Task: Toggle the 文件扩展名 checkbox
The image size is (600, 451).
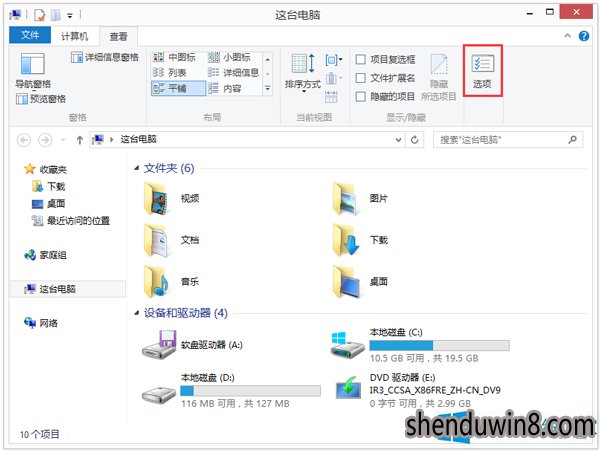Action: point(360,78)
